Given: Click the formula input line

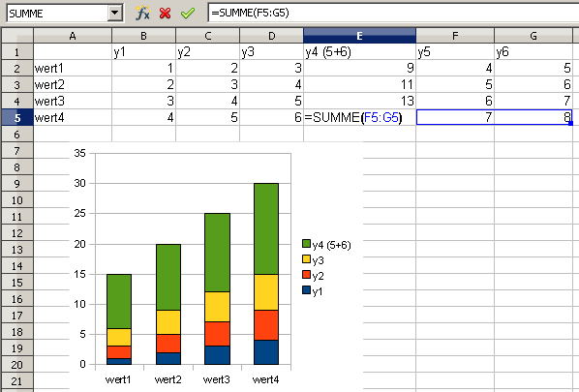Looking at the screenshot, I should (393, 13).
